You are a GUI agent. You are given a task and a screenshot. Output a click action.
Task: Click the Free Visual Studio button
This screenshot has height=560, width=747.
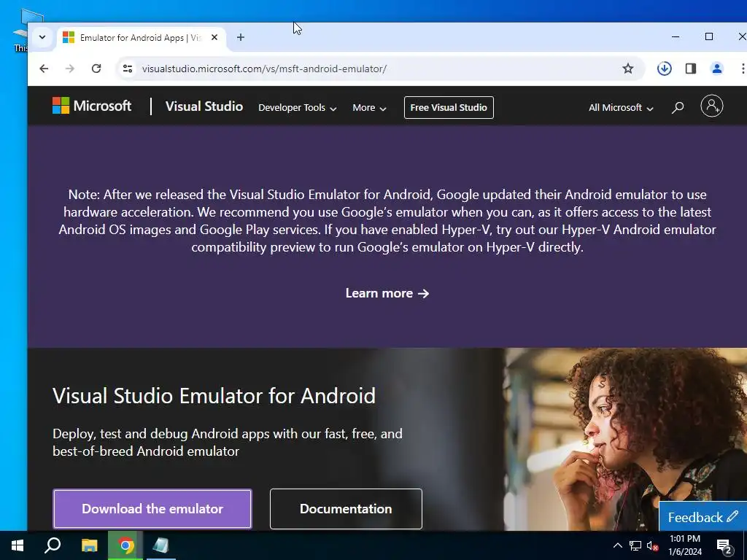tap(449, 108)
